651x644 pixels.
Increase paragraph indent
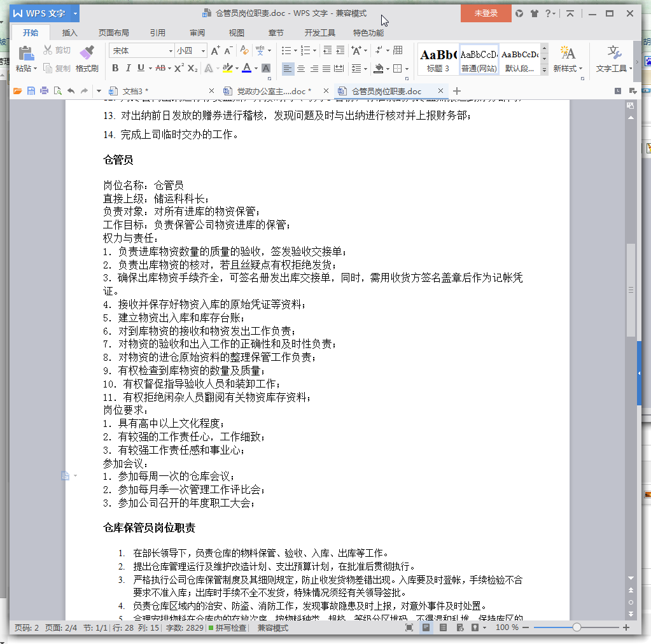[x=340, y=50]
